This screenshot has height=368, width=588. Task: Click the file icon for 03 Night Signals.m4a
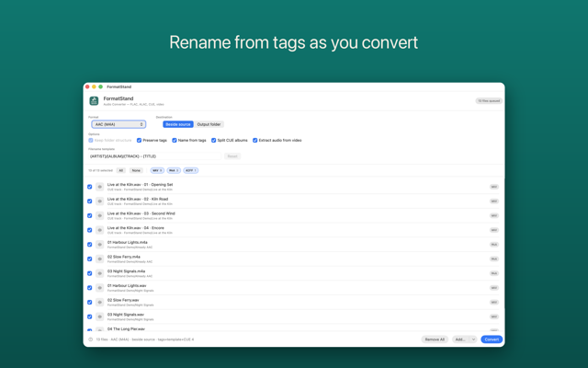coord(99,273)
